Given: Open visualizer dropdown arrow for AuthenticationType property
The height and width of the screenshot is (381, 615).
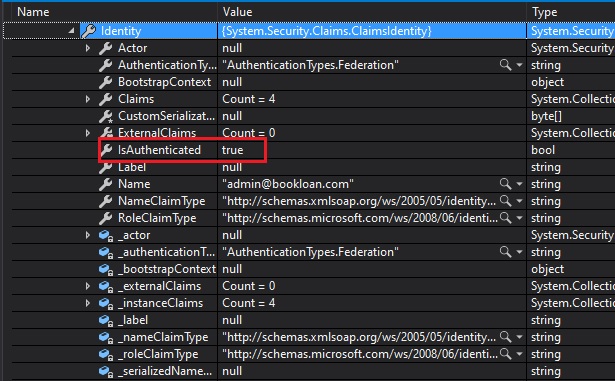Looking at the screenshot, I should [519, 65].
